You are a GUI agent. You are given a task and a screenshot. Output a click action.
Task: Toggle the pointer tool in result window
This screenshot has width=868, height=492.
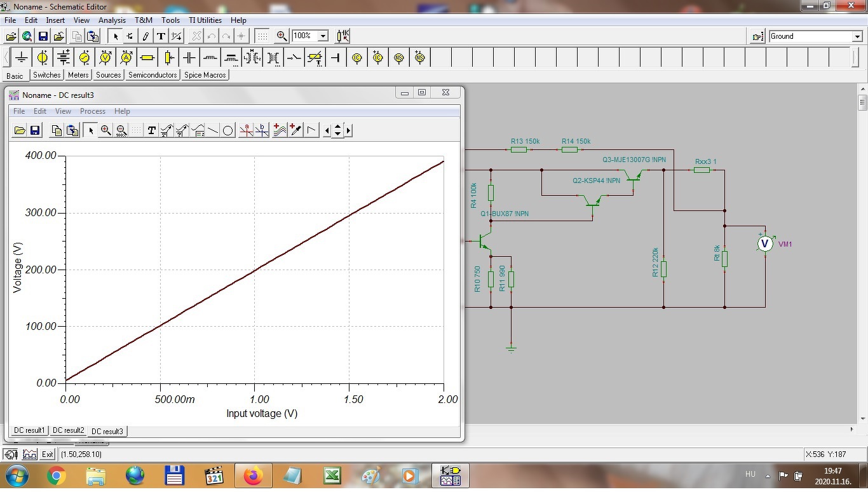tap(91, 130)
